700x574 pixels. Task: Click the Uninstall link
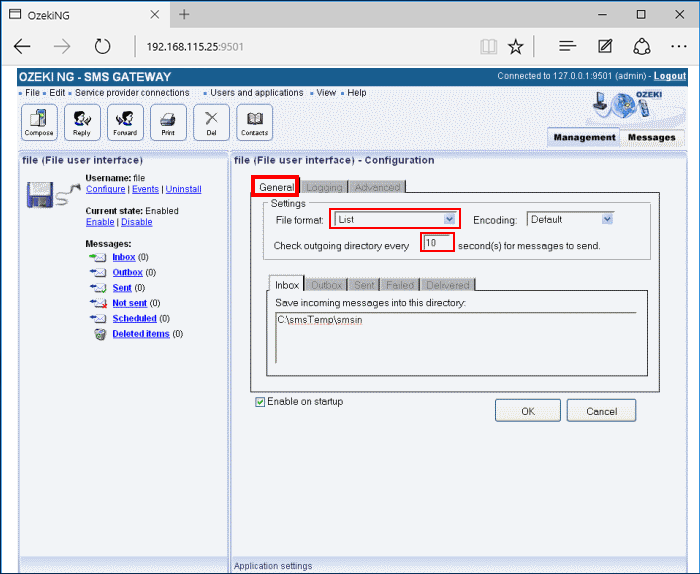pos(183,189)
